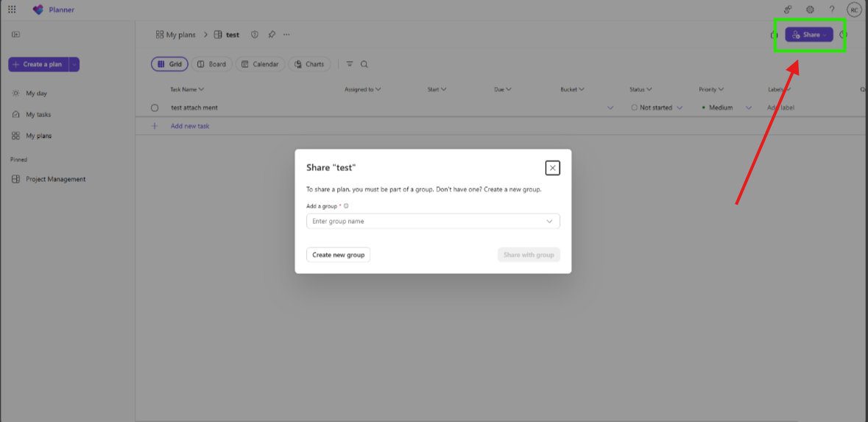Open the feedback icon beside settings gear
The width and height of the screenshot is (868, 422).
click(788, 10)
